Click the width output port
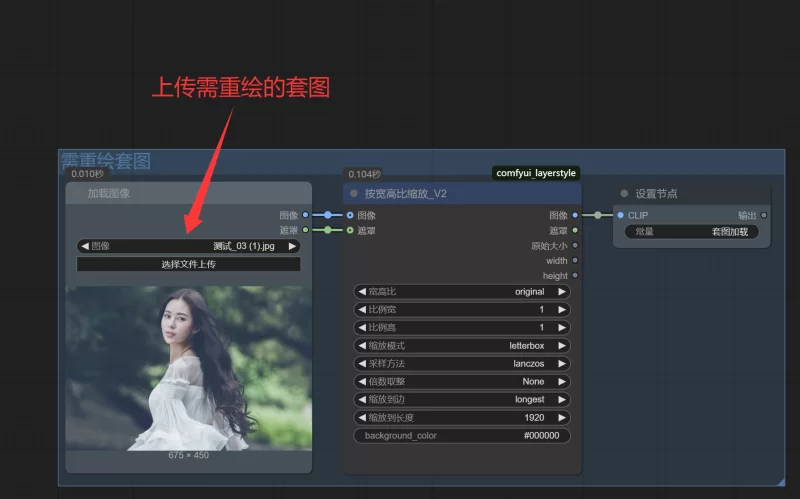Image resolution: width=800 pixels, height=499 pixels. point(574,261)
